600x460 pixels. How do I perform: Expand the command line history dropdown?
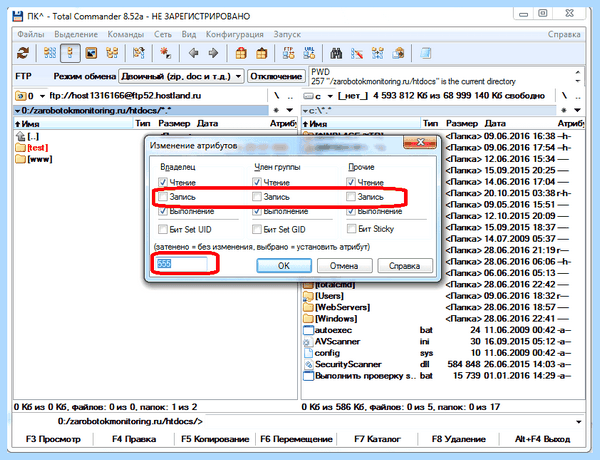(579, 422)
